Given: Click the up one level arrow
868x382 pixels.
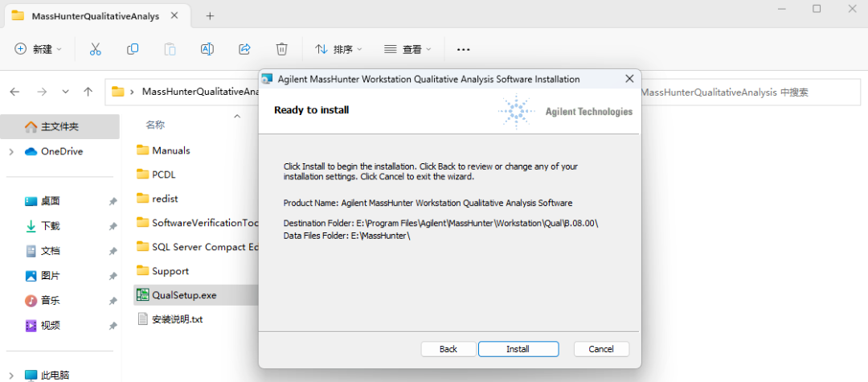Looking at the screenshot, I should pos(88,92).
